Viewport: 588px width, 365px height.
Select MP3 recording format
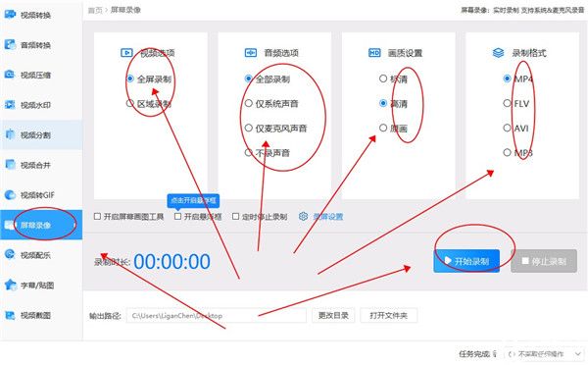(517, 152)
